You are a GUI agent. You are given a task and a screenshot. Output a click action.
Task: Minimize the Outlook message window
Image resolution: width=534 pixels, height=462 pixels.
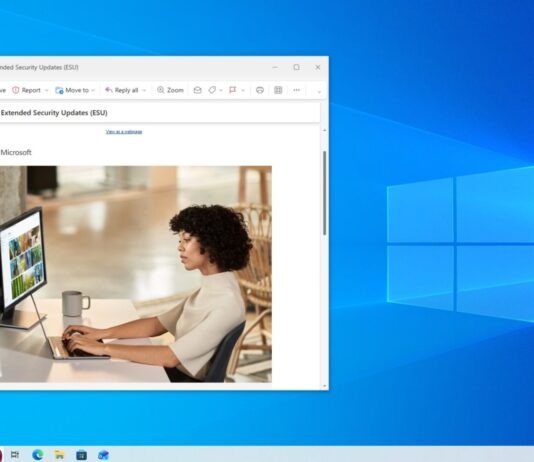point(275,67)
